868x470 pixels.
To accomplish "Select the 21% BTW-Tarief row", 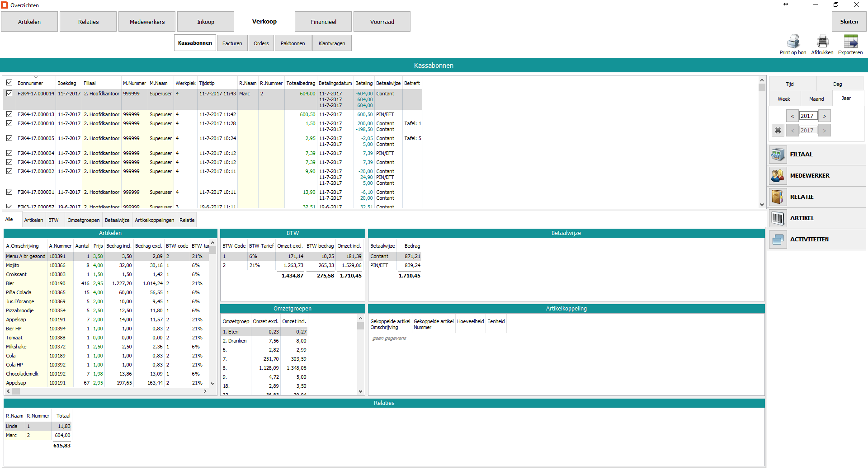I will (x=292, y=265).
